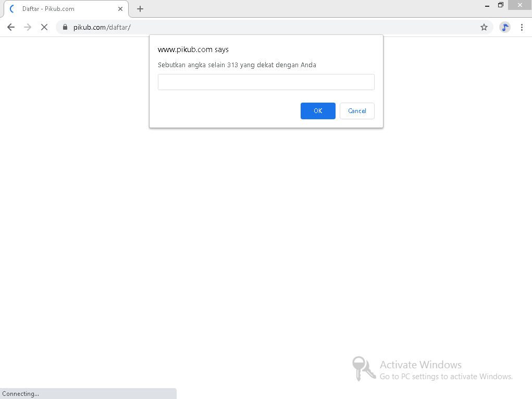
Task: Close the Daftar - Pikub.com tab
Action: [120, 9]
